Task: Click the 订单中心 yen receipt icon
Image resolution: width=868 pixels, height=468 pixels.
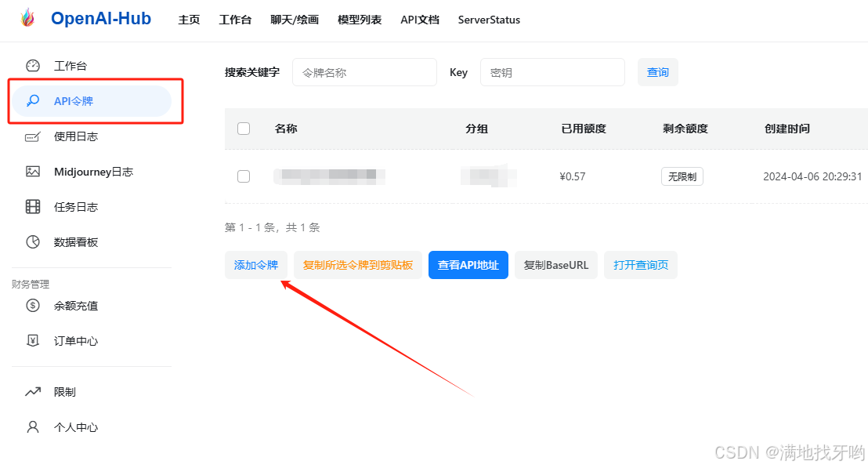Action: [x=33, y=341]
